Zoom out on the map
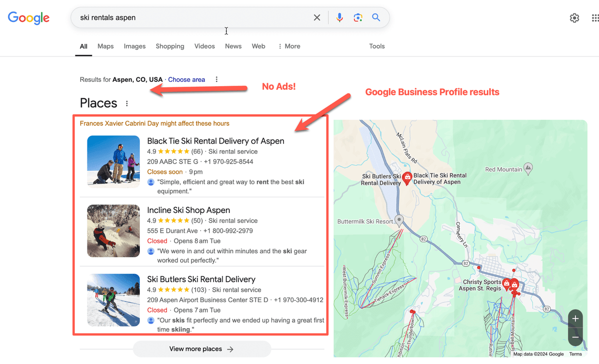The height and width of the screenshot is (364, 599). pyautogui.click(x=576, y=338)
